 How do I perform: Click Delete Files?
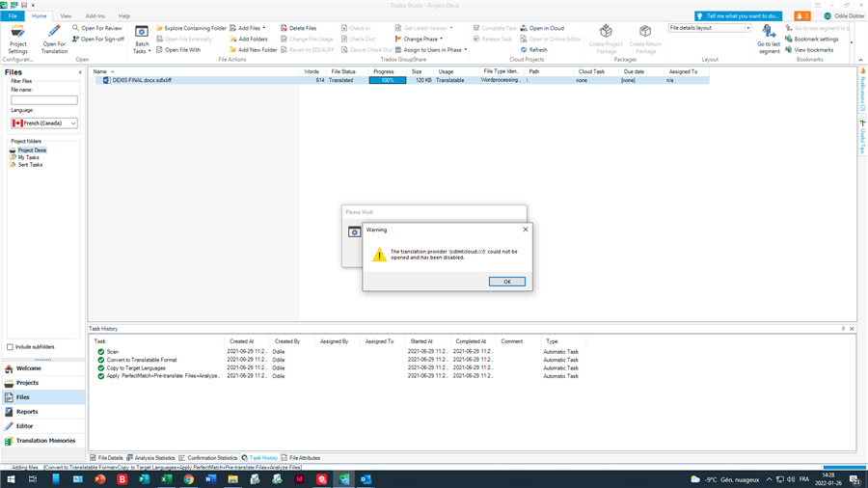coord(298,28)
